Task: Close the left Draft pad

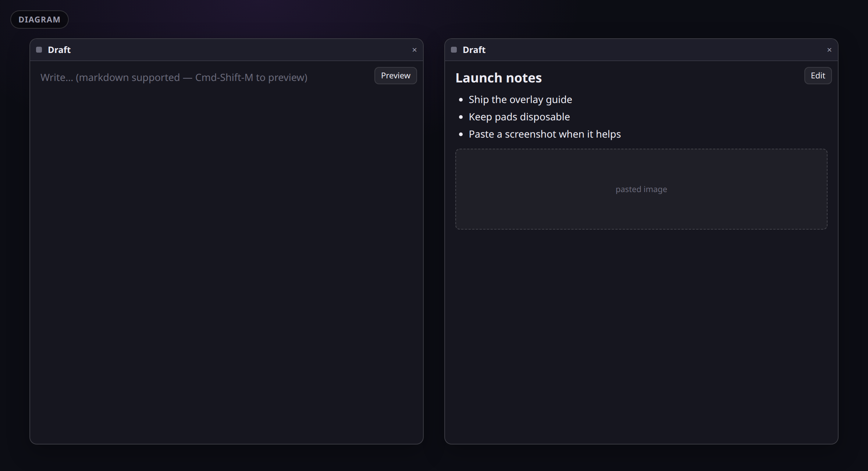Action: [415, 50]
